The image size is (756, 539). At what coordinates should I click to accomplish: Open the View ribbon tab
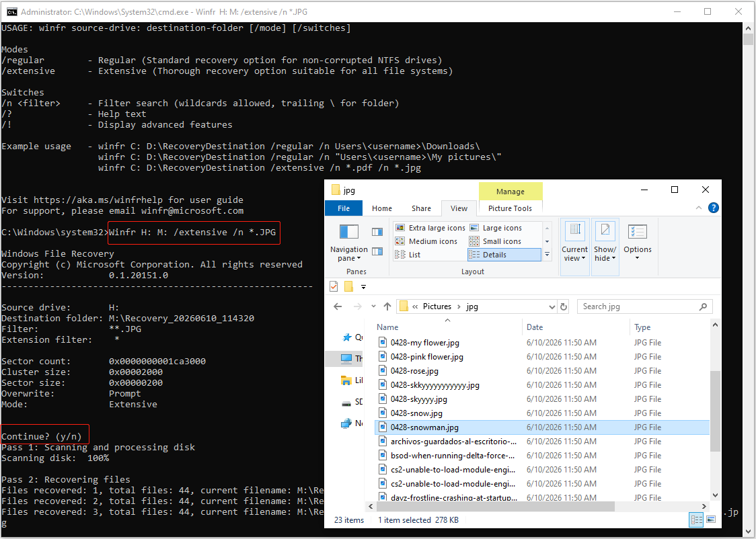(x=459, y=208)
